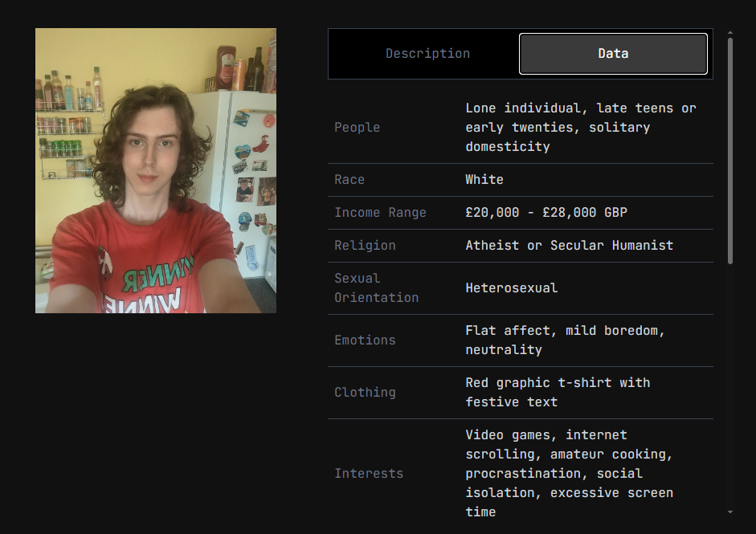Viewport: 756px width, 534px height.
Task: Click the Religion row label
Action: click(365, 245)
